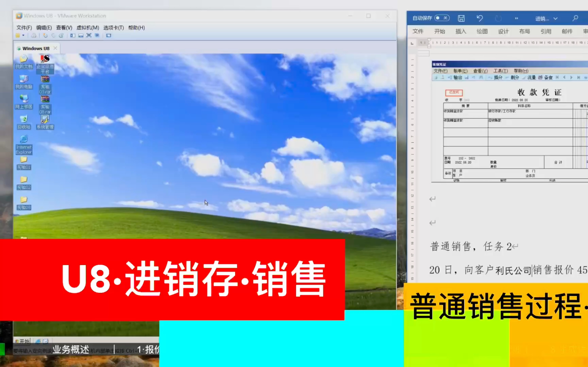Click the Word search magnifier icon
This screenshot has height=367, width=588.
point(575,18)
